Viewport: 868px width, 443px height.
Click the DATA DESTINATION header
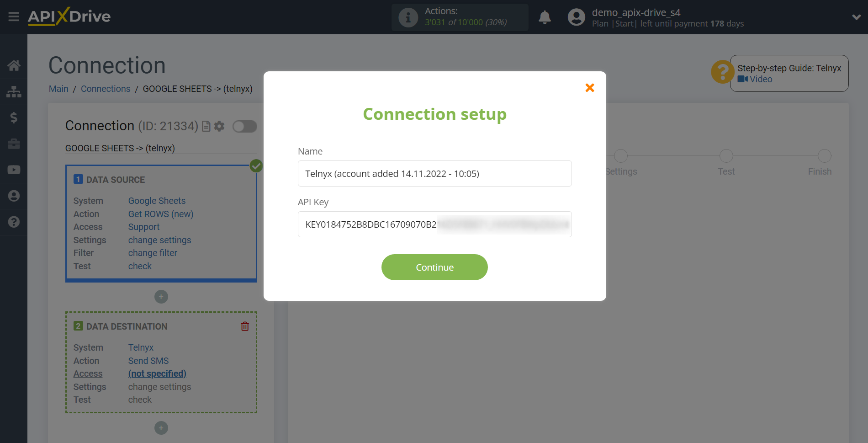coord(127,326)
